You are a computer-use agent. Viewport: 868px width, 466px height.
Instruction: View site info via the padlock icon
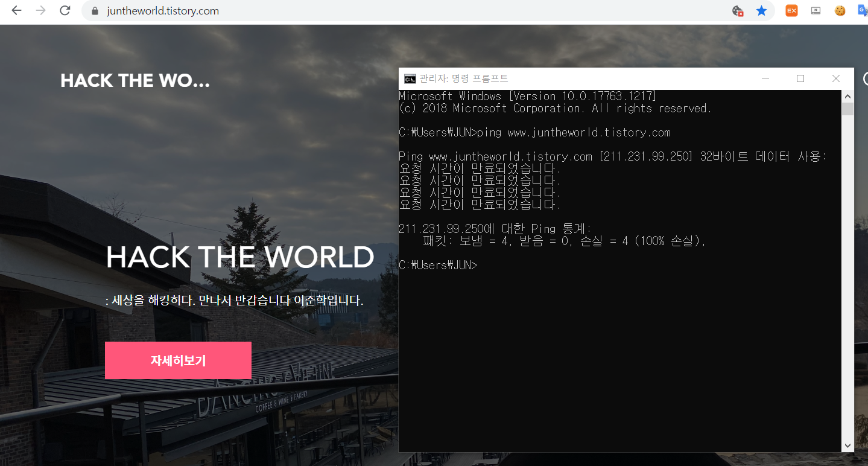click(94, 11)
